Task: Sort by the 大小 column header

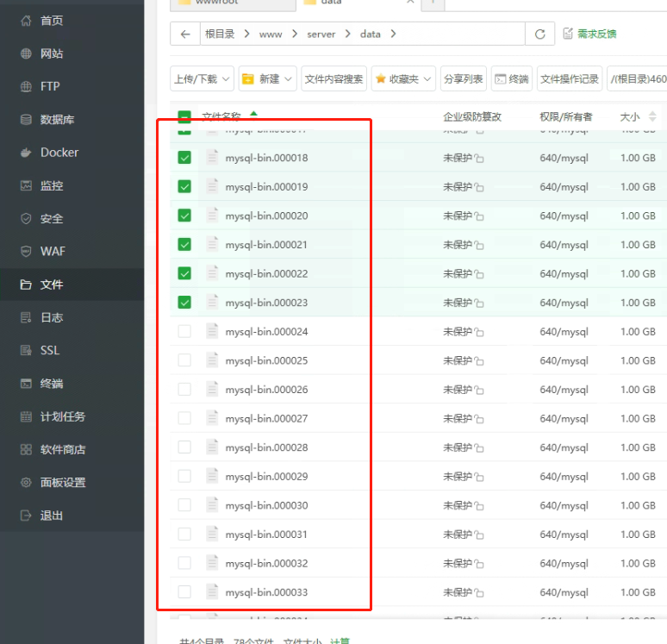Action: click(x=630, y=116)
